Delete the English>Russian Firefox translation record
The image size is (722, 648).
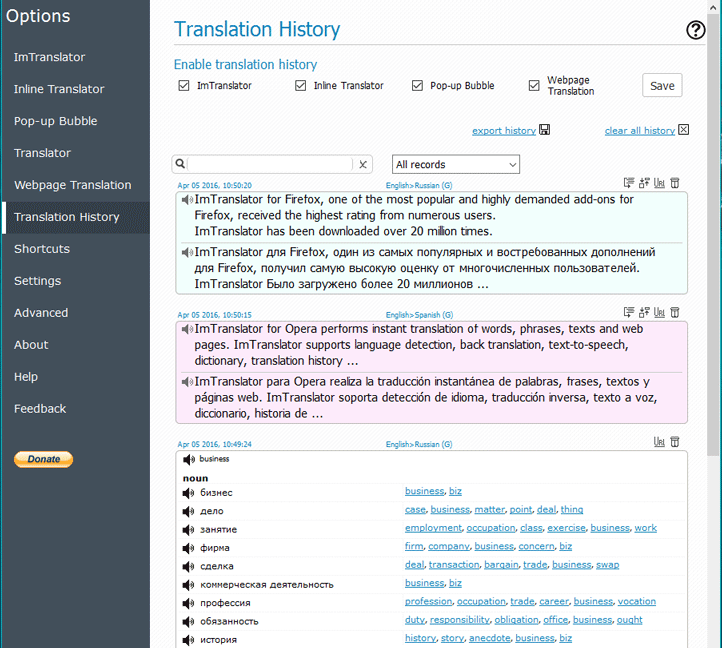[x=675, y=183]
